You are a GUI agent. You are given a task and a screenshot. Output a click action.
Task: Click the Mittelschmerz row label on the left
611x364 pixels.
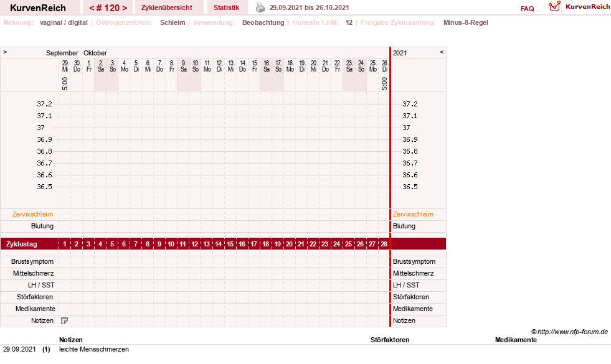(33, 273)
